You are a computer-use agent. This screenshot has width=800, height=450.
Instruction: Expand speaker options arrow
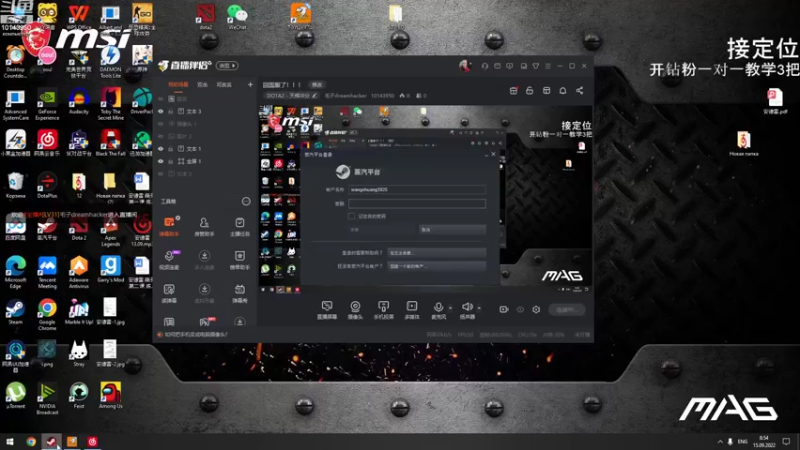(x=479, y=308)
